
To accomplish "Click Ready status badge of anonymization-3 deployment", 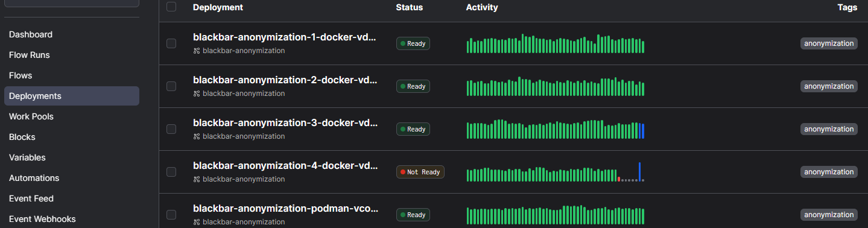I will coord(413,129).
